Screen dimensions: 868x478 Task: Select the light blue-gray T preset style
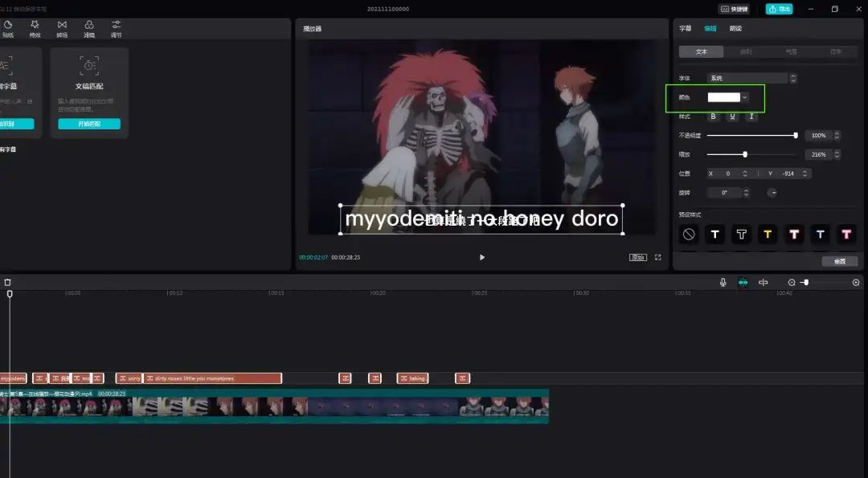point(820,234)
